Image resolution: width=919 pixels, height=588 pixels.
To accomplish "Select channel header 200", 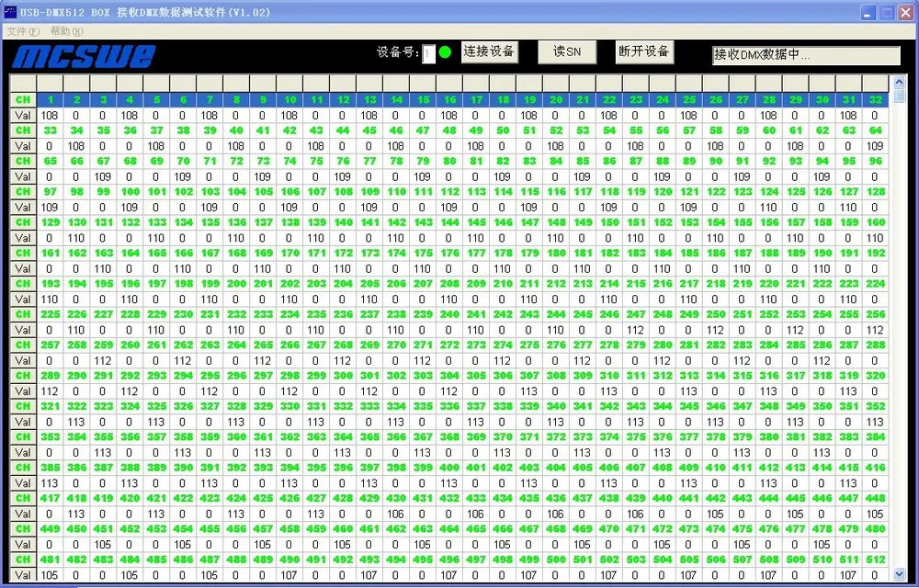I will (236, 284).
